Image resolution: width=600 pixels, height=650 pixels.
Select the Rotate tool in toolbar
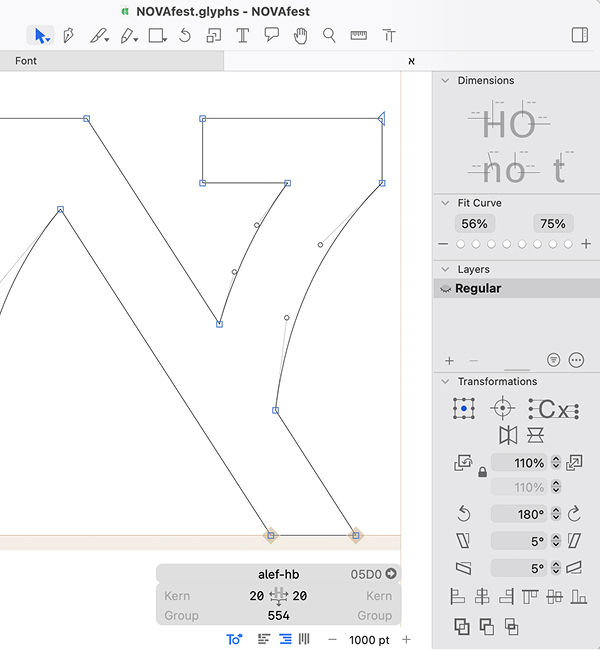185,36
